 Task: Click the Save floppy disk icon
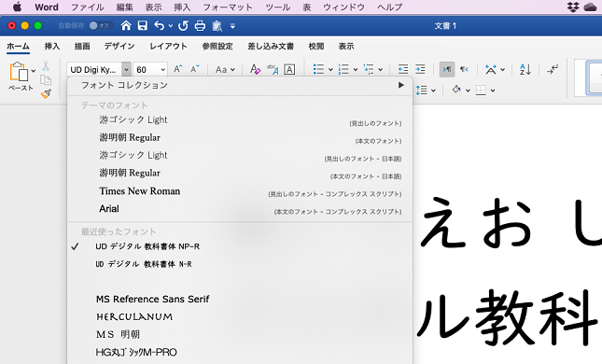[x=143, y=26]
